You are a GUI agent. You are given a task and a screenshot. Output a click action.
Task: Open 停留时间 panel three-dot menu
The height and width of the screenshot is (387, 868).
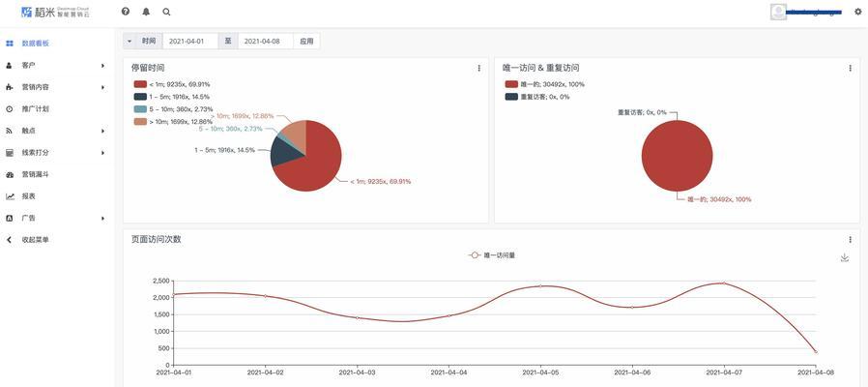click(478, 69)
